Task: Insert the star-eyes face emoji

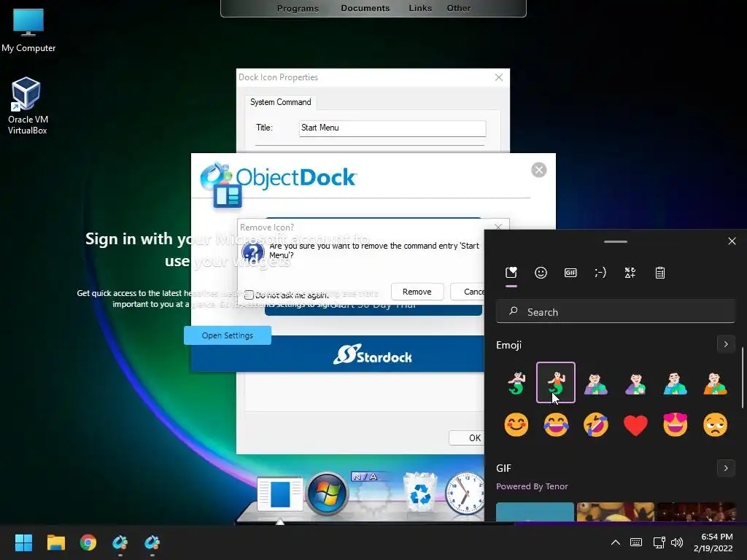Action: click(675, 424)
